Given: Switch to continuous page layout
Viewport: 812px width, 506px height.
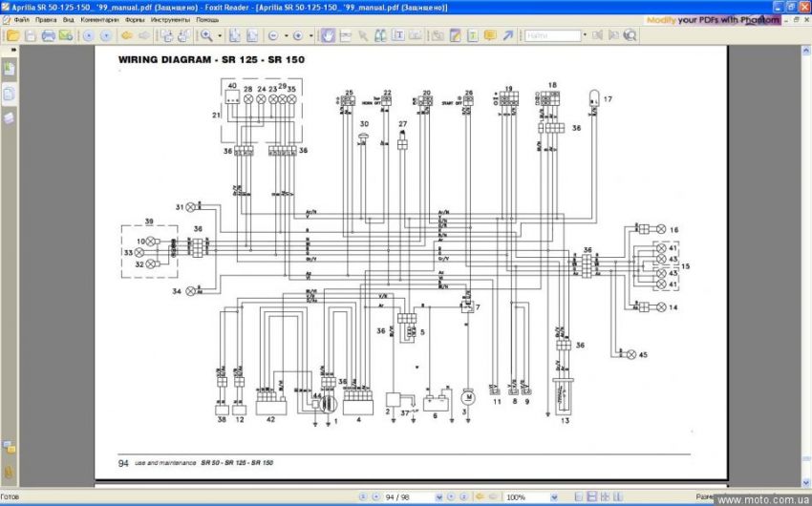Looking at the screenshot, I should click(592, 496).
